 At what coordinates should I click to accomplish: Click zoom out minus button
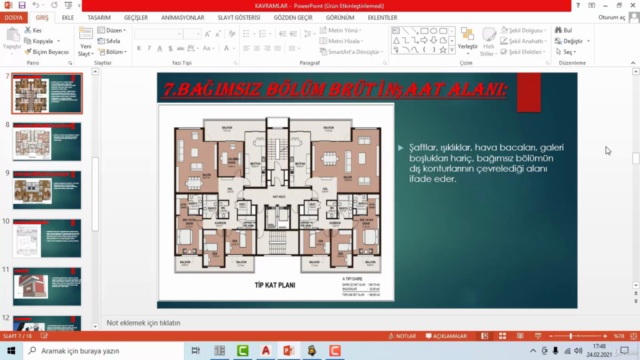pyautogui.click(x=551, y=336)
